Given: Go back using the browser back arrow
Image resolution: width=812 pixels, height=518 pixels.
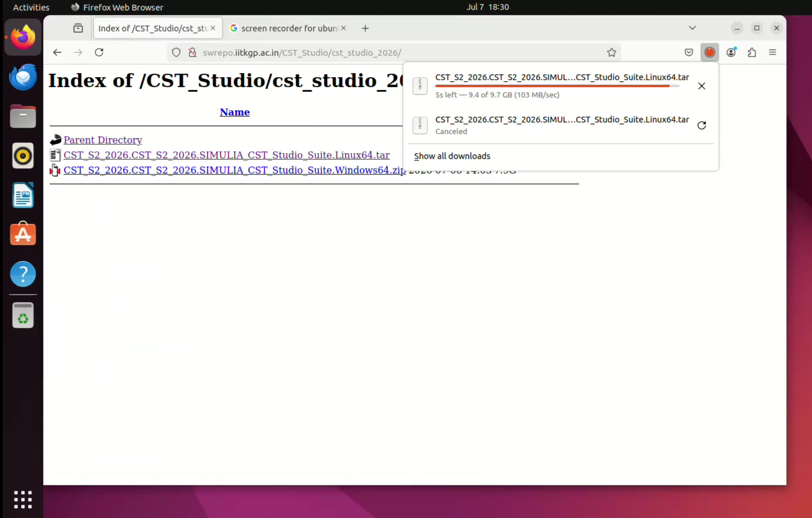Looking at the screenshot, I should pos(57,52).
